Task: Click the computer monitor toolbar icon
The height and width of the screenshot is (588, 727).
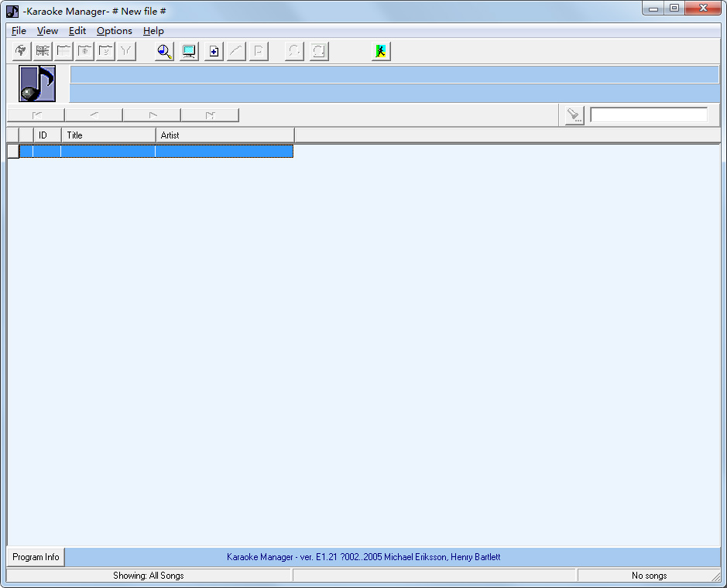Action: (x=188, y=52)
